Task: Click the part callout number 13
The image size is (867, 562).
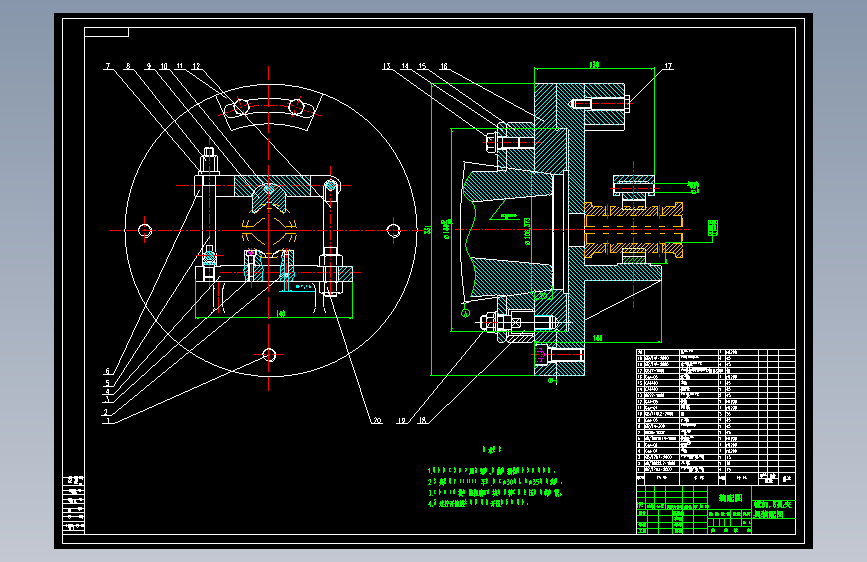Action: (x=387, y=66)
